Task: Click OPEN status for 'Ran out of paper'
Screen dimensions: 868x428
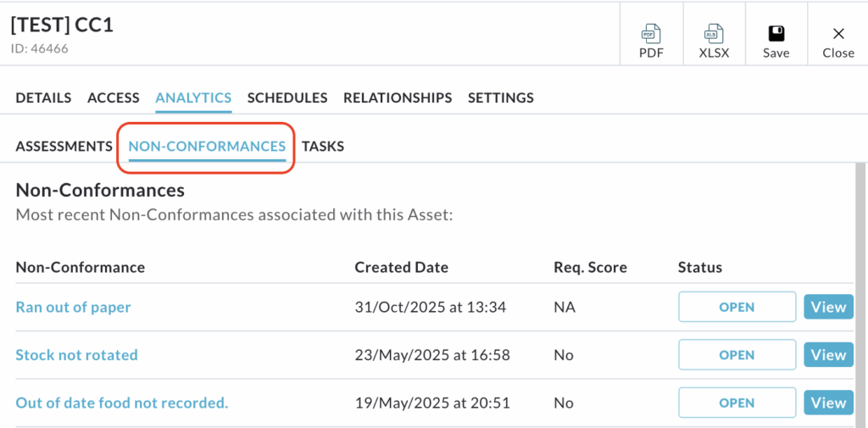Action: coord(737,307)
